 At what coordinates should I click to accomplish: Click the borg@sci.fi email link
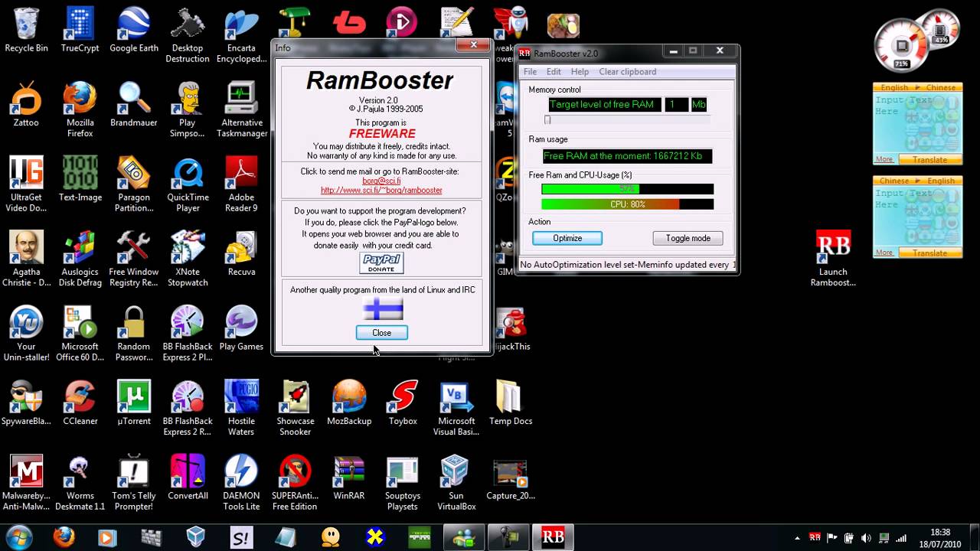coord(381,181)
